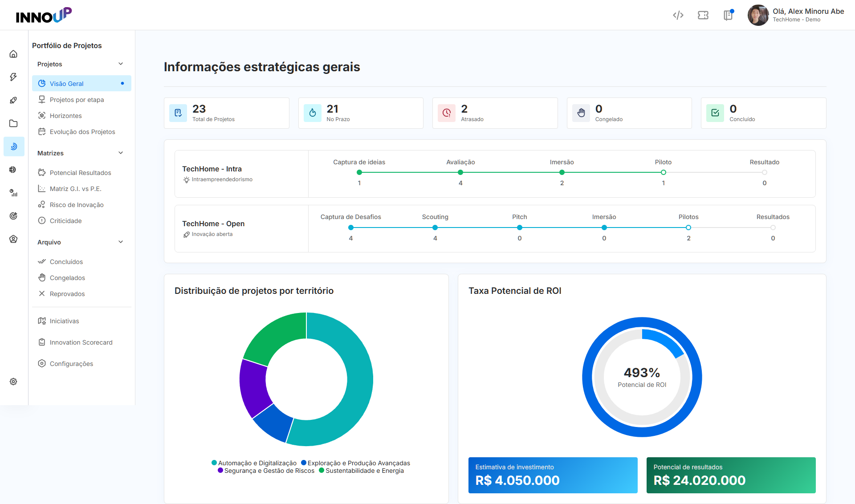Click the lightning bolt sidebar icon

tap(13, 77)
